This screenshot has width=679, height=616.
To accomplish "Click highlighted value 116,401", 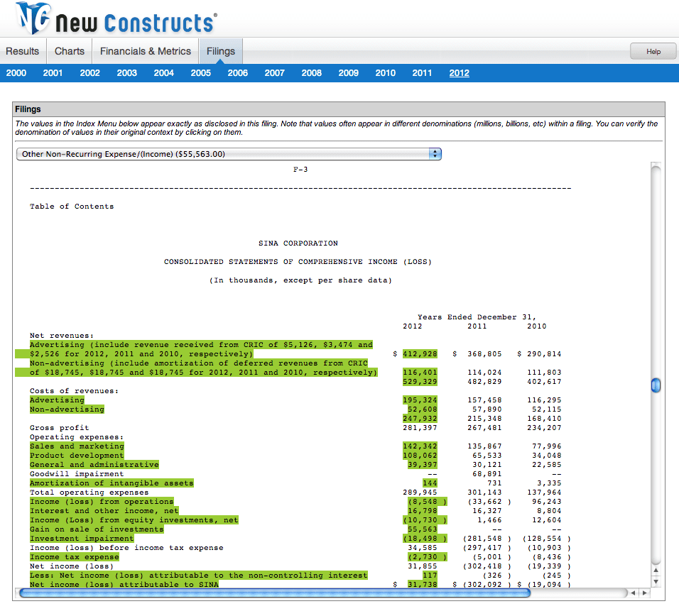I will (420, 373).
